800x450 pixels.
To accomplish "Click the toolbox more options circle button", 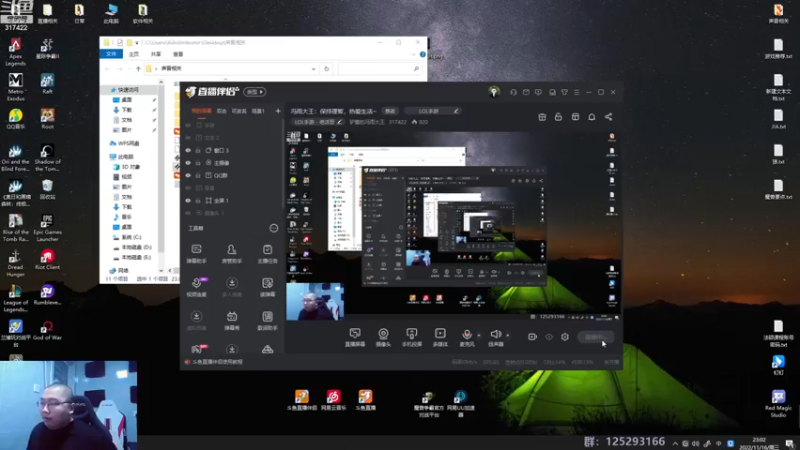I will click(274, 228).
